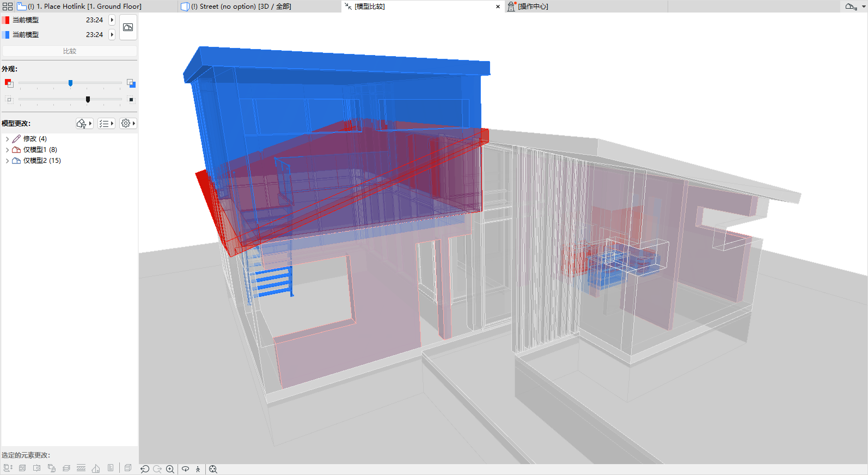Close the 模型比较 tab
Screen dimensions: 868x475
(498, 7)
